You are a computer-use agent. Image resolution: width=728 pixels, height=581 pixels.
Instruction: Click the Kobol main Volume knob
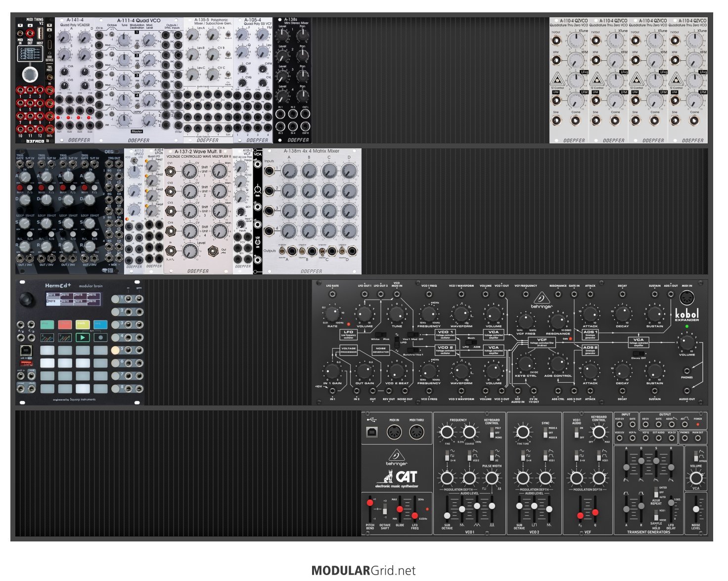(686, 342)
